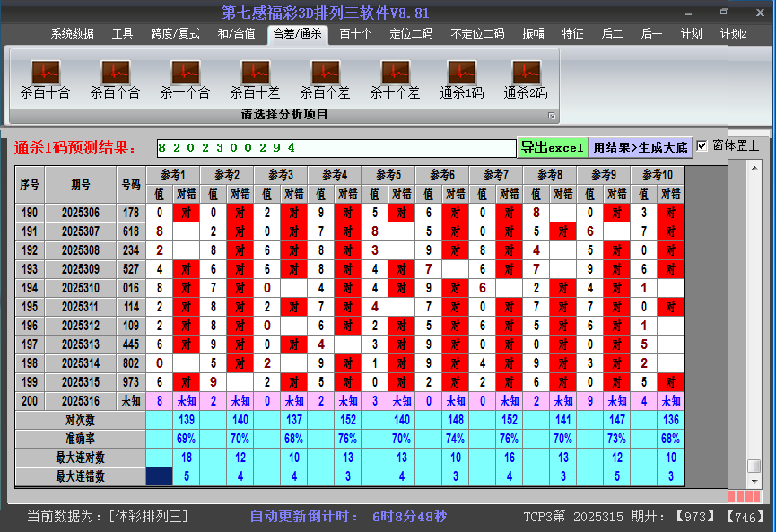Go to the 振幅 tab
The image size is (776, 532).
pos(534,34)
